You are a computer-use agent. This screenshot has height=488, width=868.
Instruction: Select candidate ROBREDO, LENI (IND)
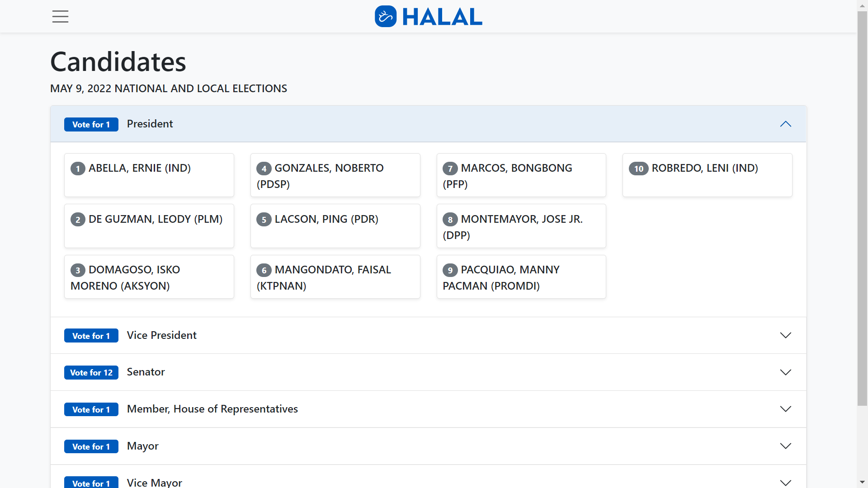707,175
